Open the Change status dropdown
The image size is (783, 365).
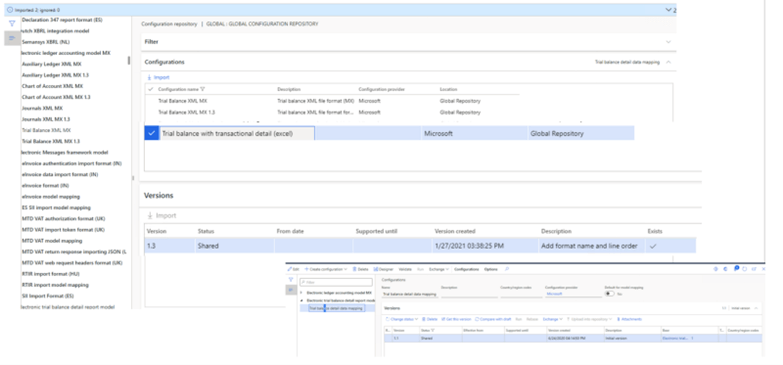402,319
